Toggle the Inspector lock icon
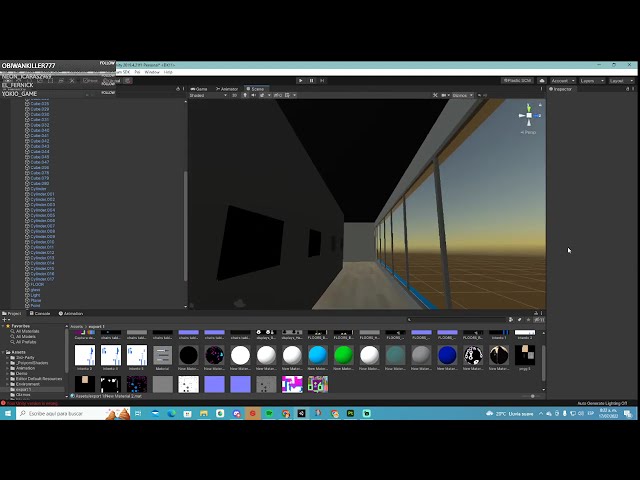The height and width of the screenshot is (480, 640). point(627,89)
